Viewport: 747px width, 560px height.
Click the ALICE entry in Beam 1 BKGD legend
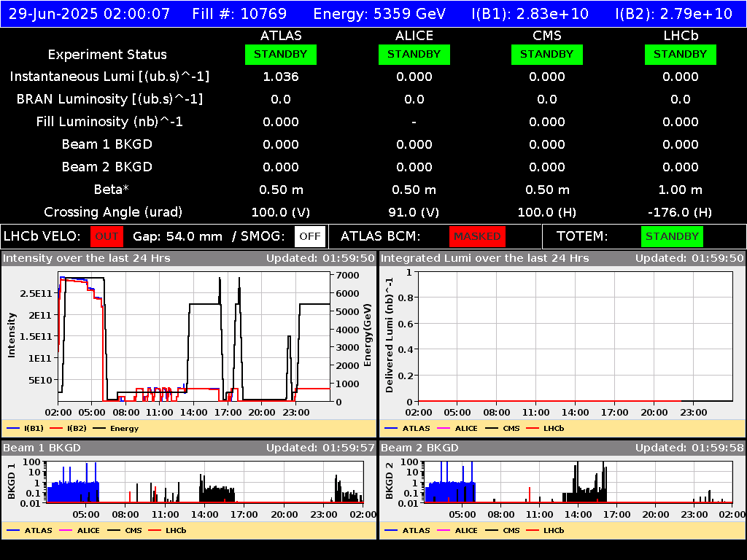78,531
